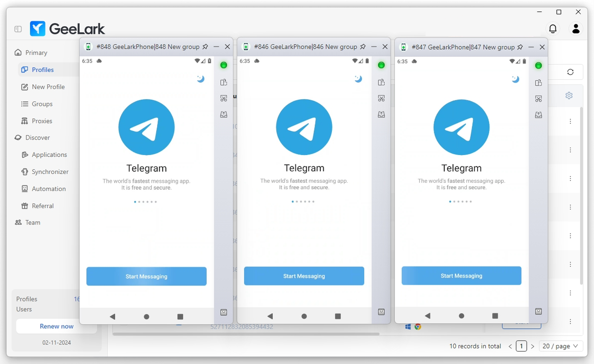Click the green status indicator in #848 window
This screenshot has width=594, height=364.
224,65
